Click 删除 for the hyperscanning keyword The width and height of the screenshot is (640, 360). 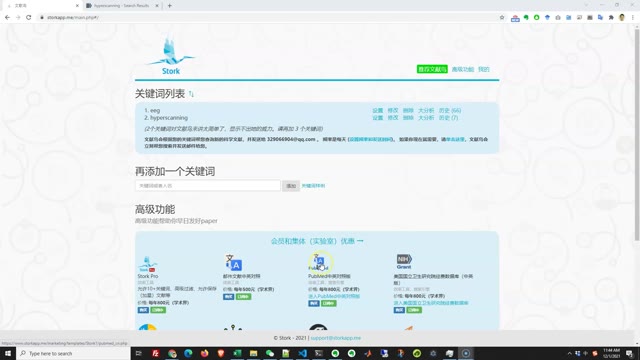pyautogui.click(x=408, y=118)
